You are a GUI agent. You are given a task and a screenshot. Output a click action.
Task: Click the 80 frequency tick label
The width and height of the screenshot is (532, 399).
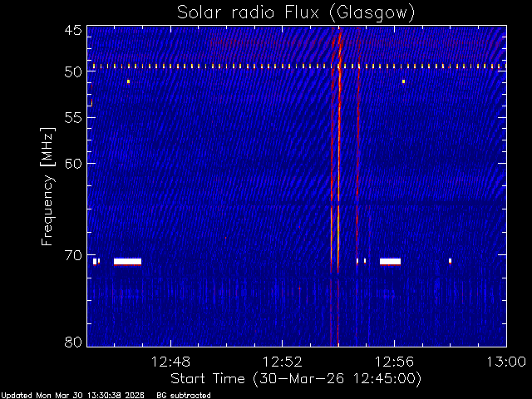point(73,342)
